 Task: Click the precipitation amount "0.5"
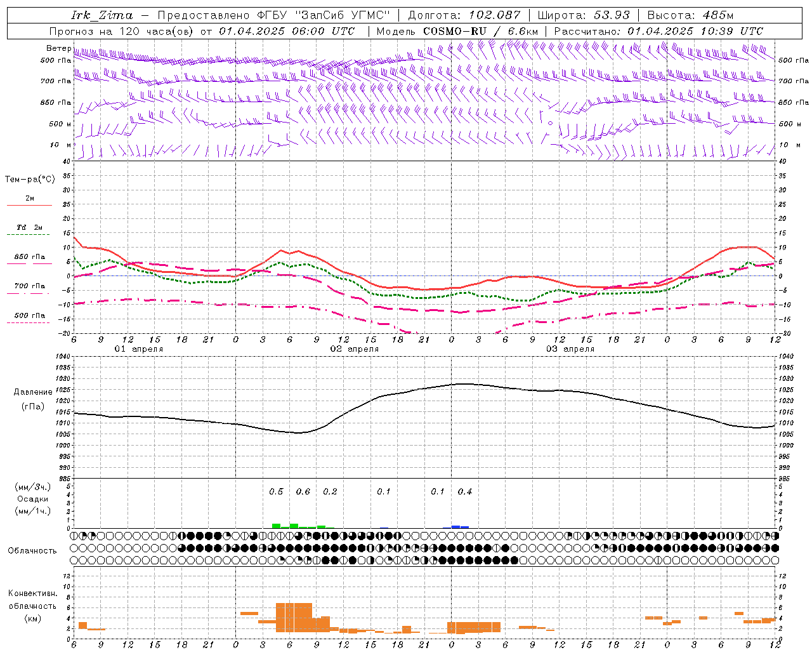coord(276,492)
